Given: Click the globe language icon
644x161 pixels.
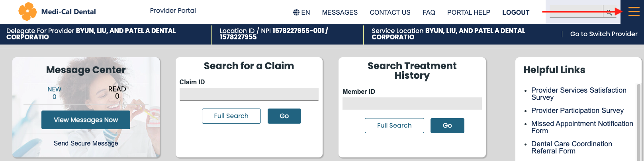Looking at the screenshot, I should [x=296, y=12].
